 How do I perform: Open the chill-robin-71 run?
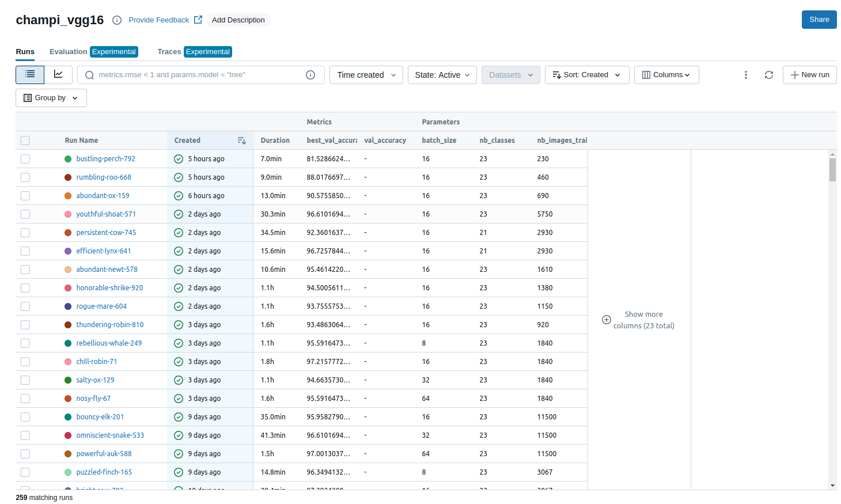pyautogui.click(x=97, y=362)
